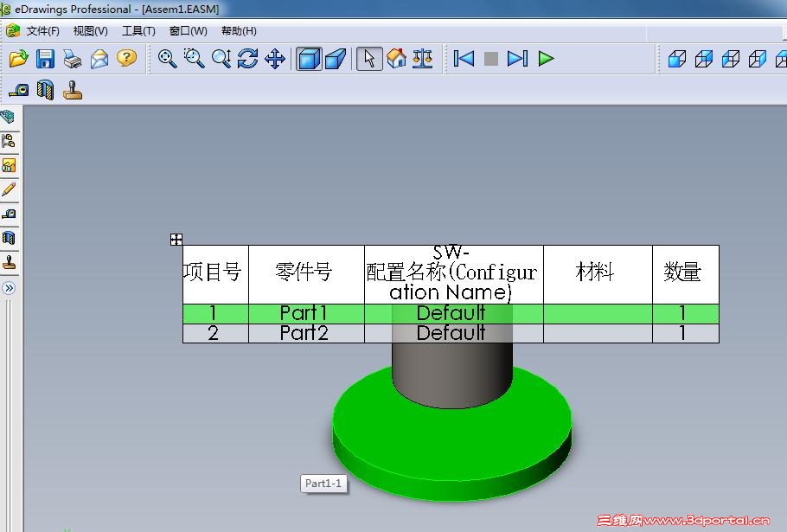787x532 pixels.
Task: Click the Default cell in the Part2 row
Action: (454, 333)
